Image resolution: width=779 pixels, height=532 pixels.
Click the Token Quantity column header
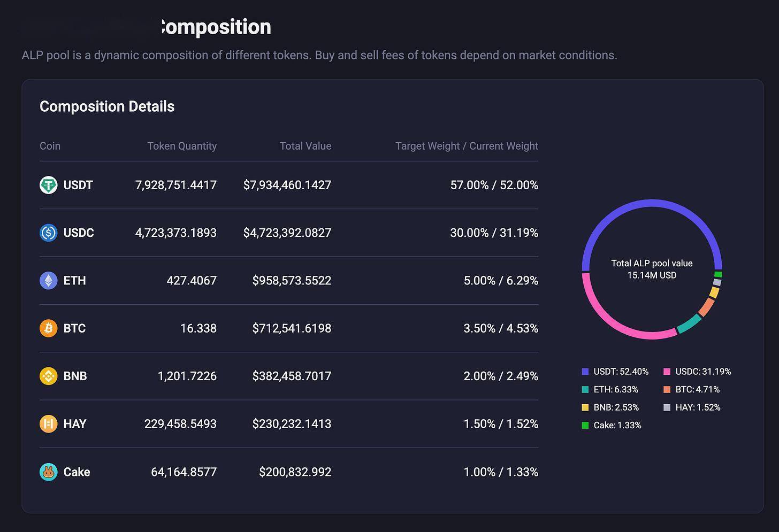click(x=182, y=146)
